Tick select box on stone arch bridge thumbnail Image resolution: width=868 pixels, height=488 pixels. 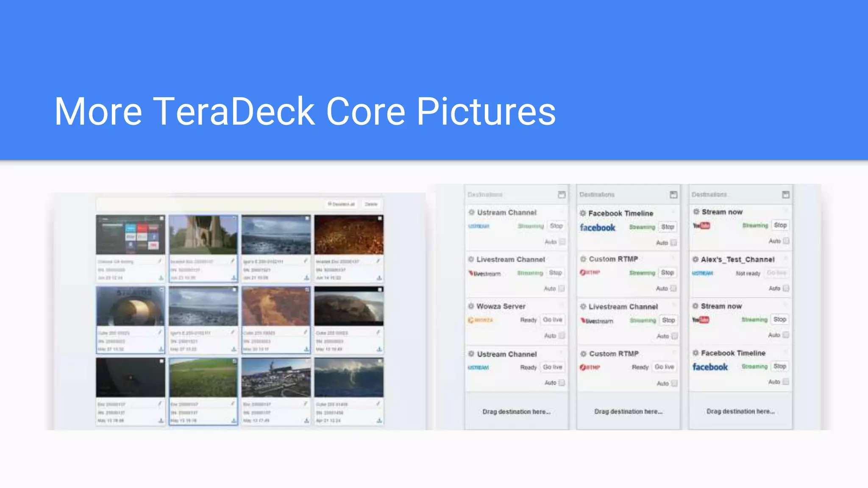point(234,218)
